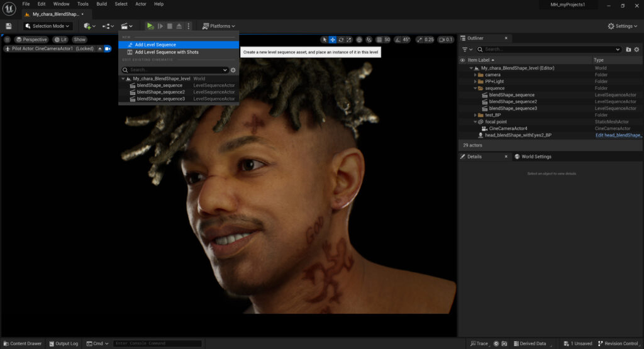Screen dimensions: 644x349
Task: Open the cinematics search settings gear
Action: click(233, 70)
